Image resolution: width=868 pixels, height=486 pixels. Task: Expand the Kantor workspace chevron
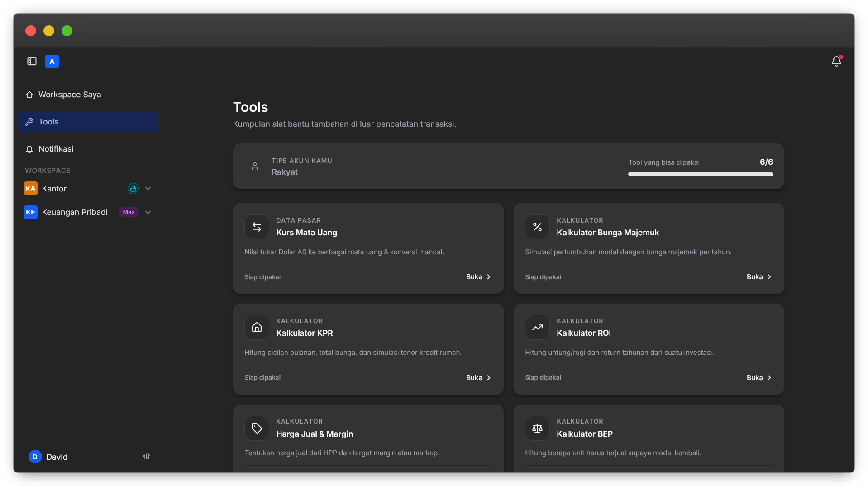148,189
